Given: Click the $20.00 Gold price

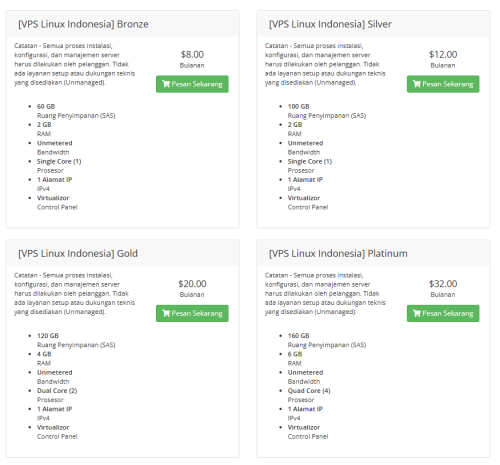Looking at the screenshot, I should pos(192,284).
